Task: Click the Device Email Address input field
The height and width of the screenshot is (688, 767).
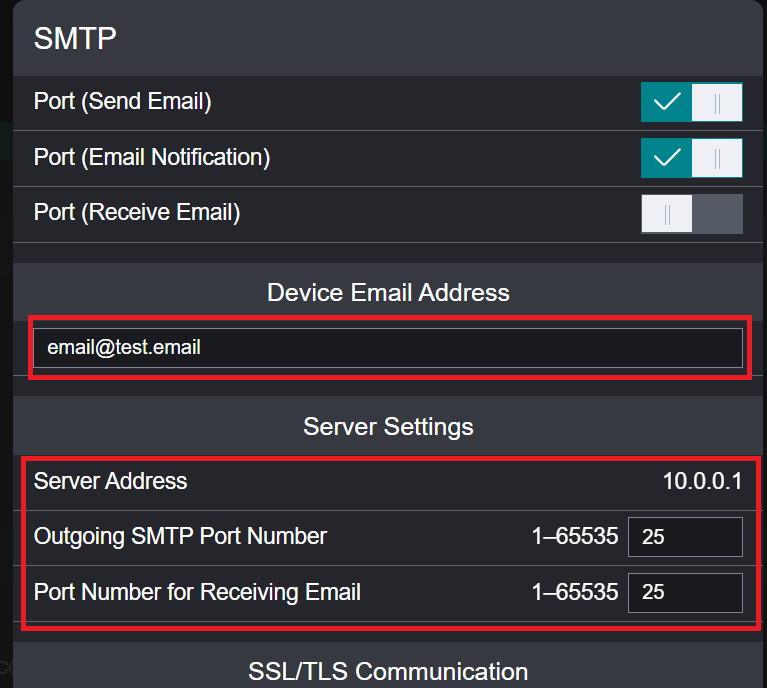Action: coord(387,348)
